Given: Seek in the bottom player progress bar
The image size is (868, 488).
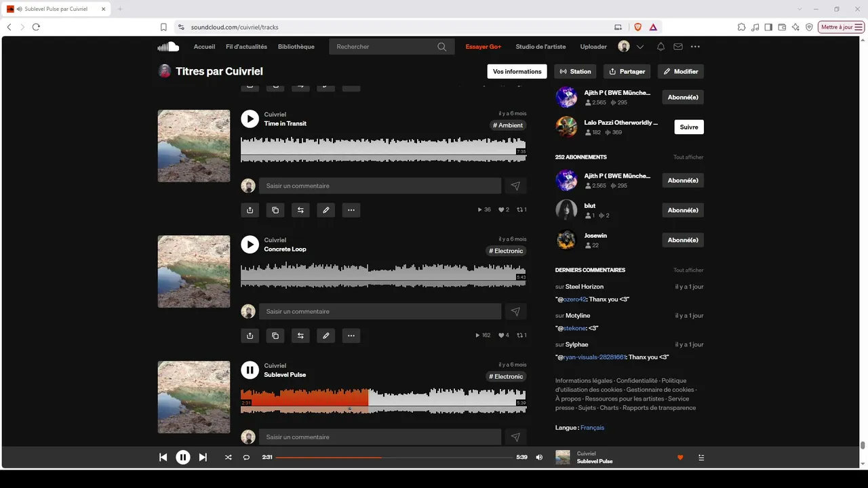Looking at the screenshot, I should point(394,457).
